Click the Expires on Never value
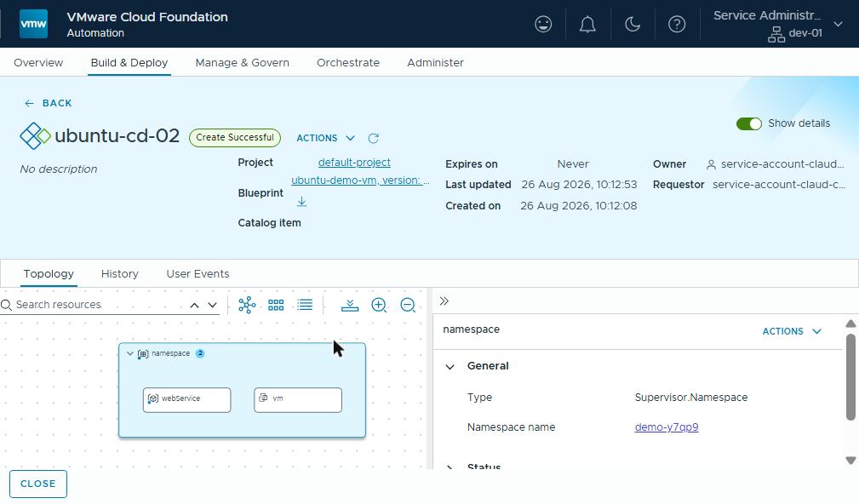Image resolution: width=859 pixels, height=504 pixels. 572,163
